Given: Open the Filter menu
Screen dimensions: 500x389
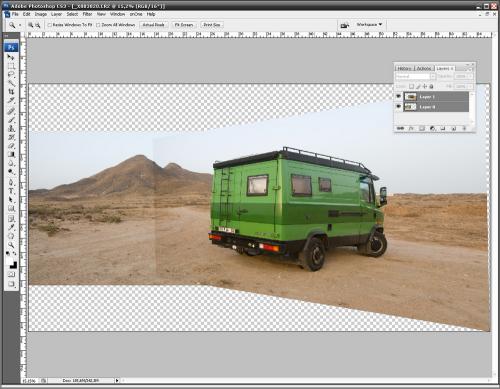Looking at the screenshot, I should coord(87,14).
